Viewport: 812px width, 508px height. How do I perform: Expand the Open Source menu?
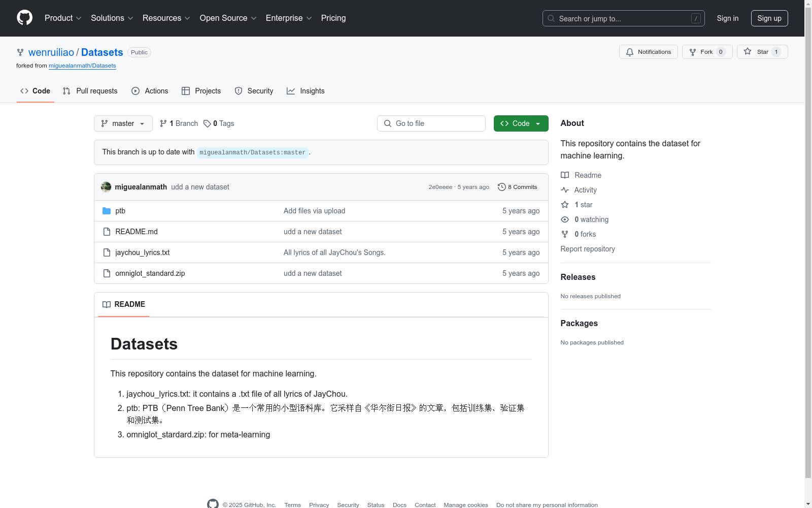[x=228, y=18]
